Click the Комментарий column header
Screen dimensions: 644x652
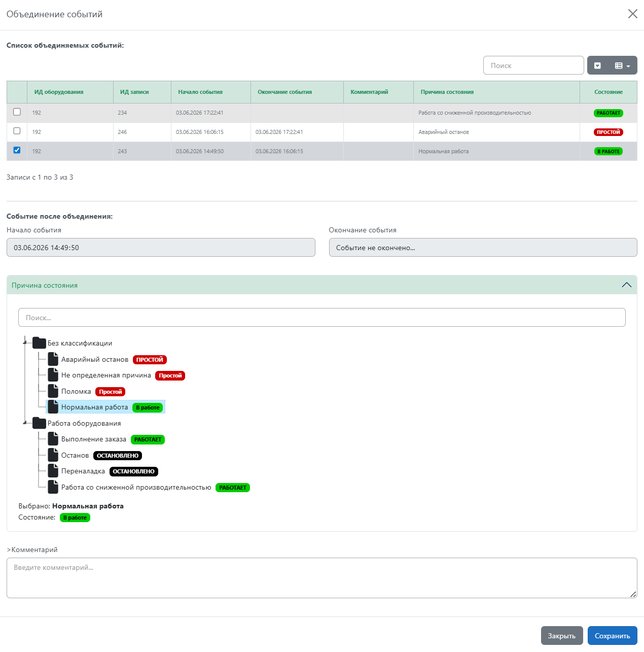pos(378,92)
